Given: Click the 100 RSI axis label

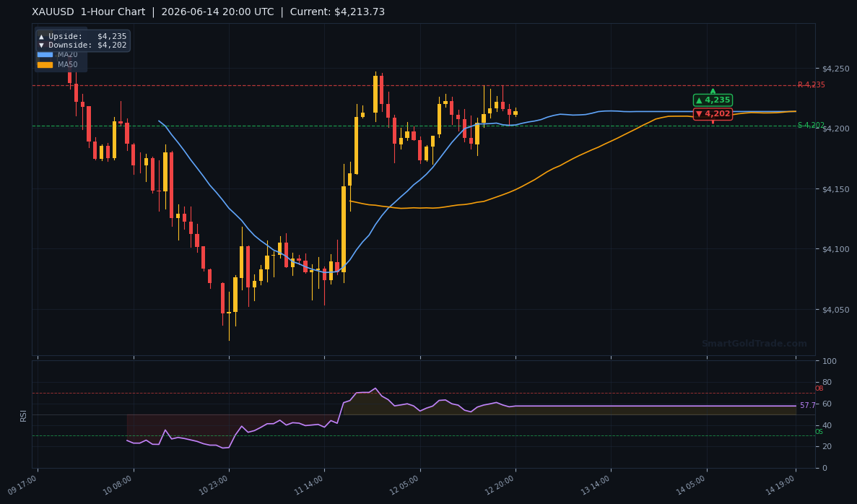Looking at the screenshot, I should [x=829, y=361].
